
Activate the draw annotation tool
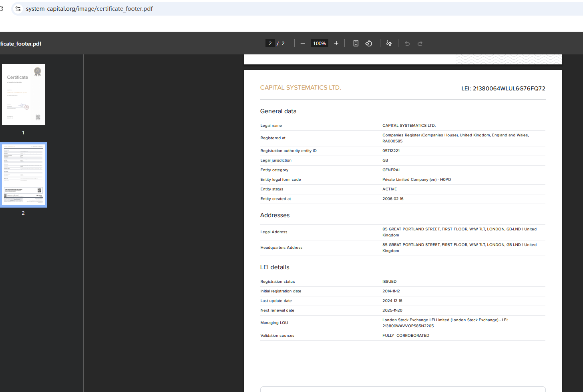pos(389,43)
